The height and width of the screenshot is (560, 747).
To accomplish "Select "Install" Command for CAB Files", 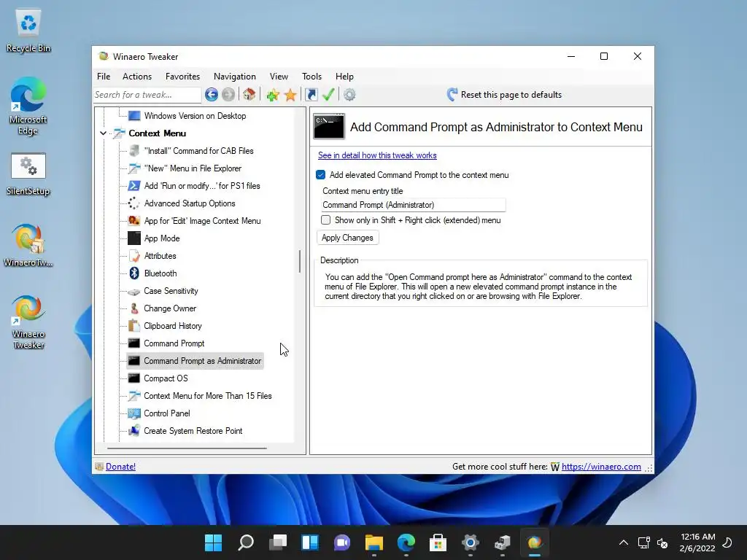I will tap(198, 151).
